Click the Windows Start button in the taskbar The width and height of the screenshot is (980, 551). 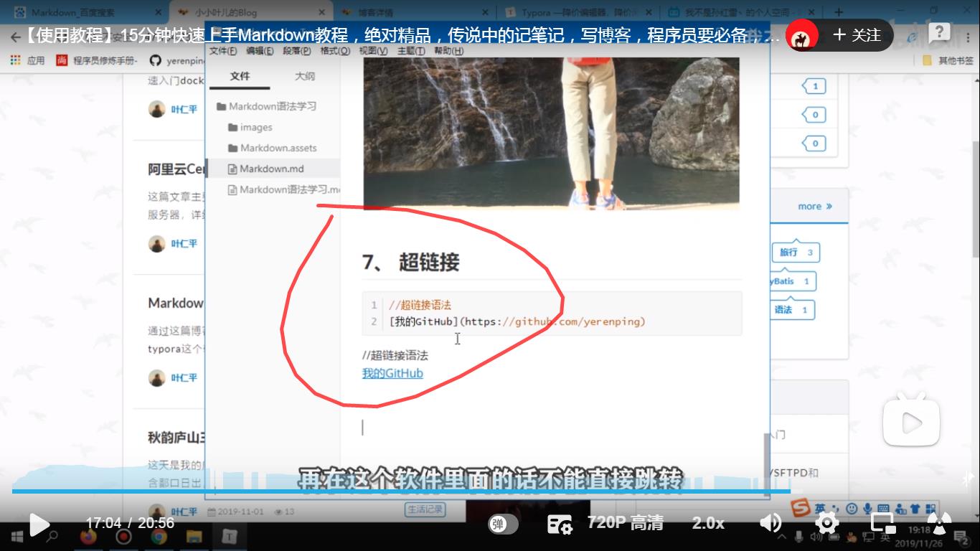click(17, 536)
